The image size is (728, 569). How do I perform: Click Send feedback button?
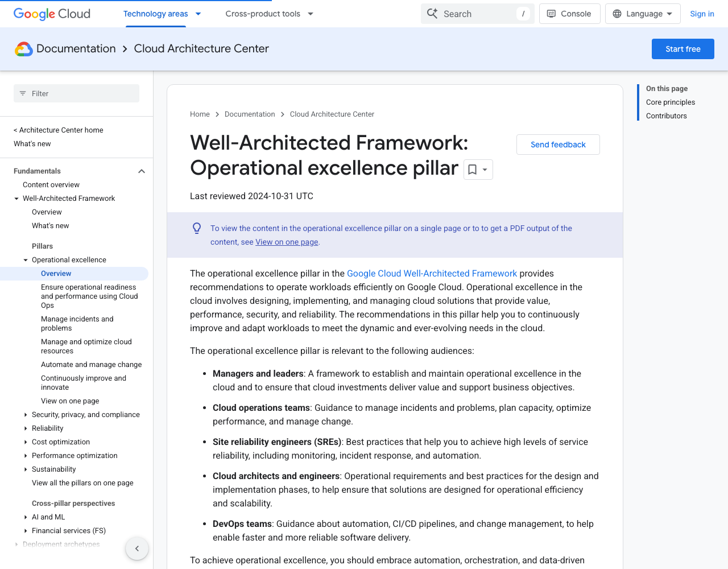point(558,145)
